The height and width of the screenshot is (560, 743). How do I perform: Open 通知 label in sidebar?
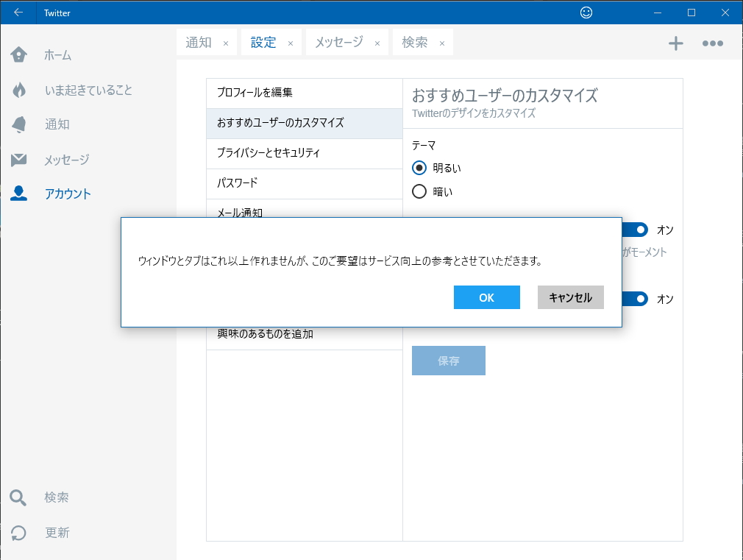57,124
